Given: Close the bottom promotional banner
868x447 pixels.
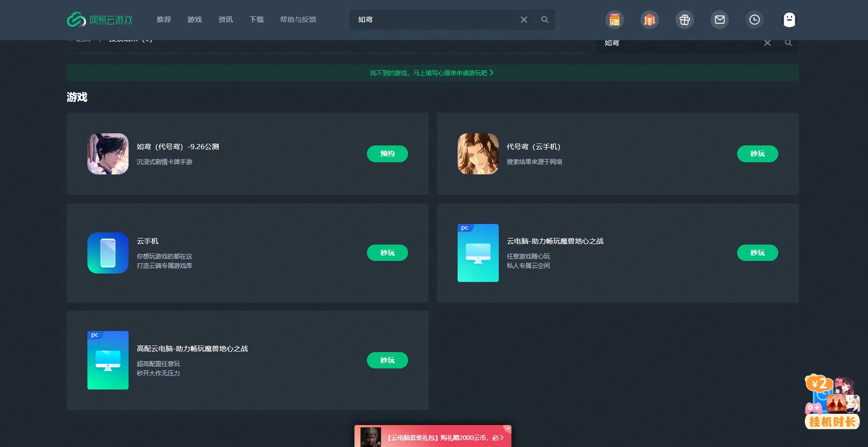Looking at the screenshot, I should pyautogui.click(x=508, y=428).
